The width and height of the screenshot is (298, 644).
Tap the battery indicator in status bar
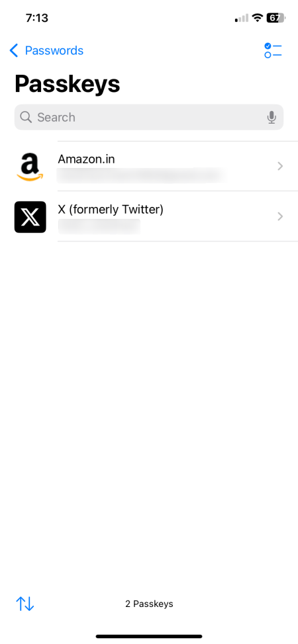tap(275, 18)
